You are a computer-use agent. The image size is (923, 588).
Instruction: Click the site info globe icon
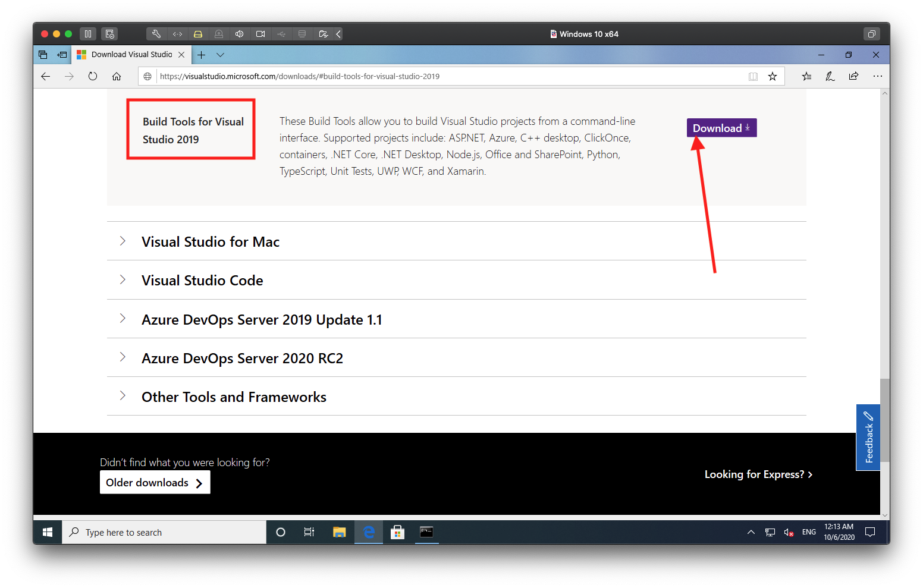(147, 76)
